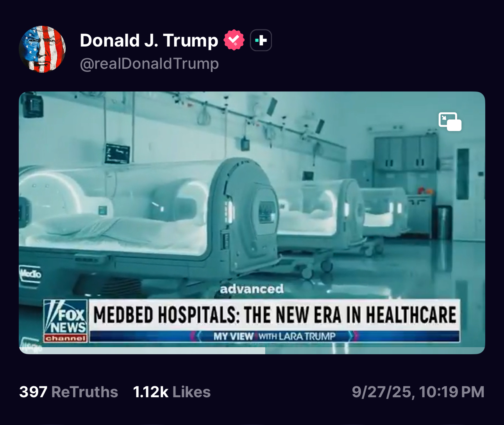The width and height of the screenshot is (504, 425).
Task: Click the MEDBED HOSPITALS headline chyron
Action: pyautogui.click(x=275, y=315)
